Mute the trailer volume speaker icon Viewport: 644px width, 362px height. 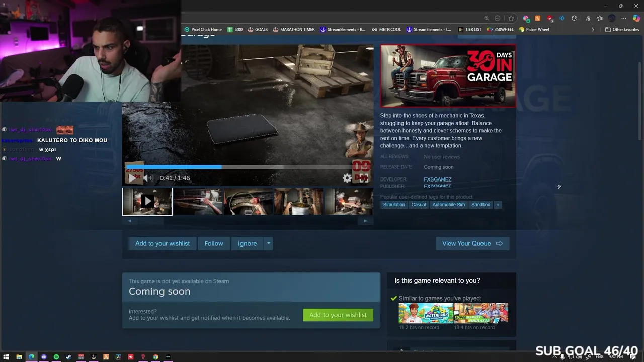coord(147,178)
